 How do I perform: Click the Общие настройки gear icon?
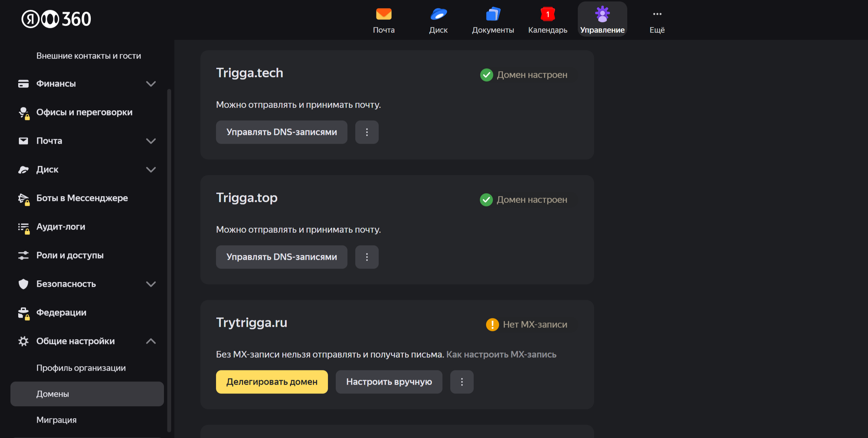pyautogui.click(x=23, y=341)
